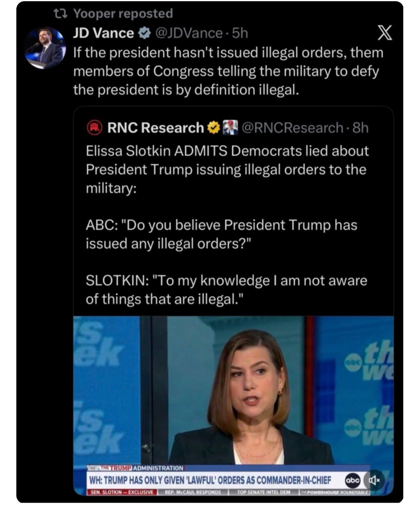Screen dimensions: 420x505
Task: Open JD Vance's profile picture
Action: [45, 48]
